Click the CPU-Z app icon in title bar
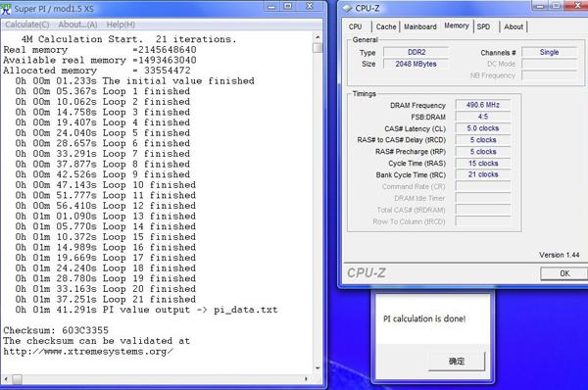588x390 pixels. click(347, 8)
